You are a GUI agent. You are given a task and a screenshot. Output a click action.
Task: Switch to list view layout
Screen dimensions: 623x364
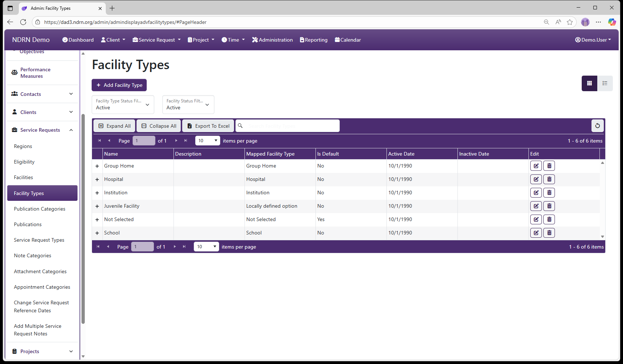tap(605, 83)
